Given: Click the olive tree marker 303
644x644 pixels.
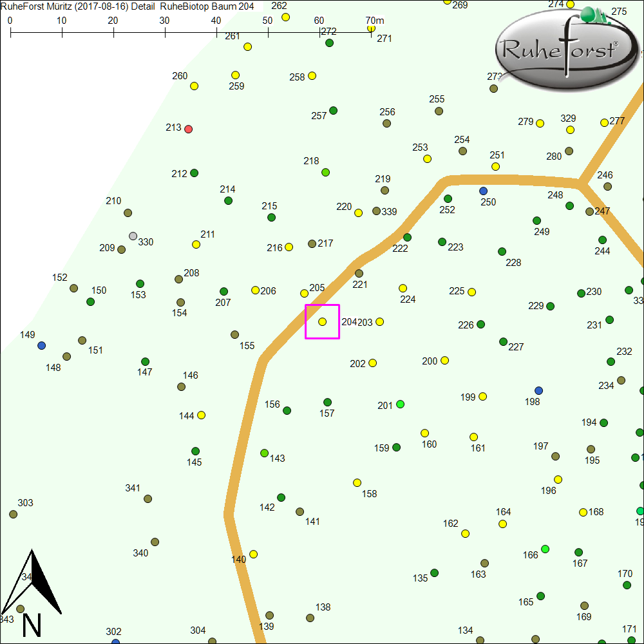Looking at the screenshot, I should [x=13, y=514].
